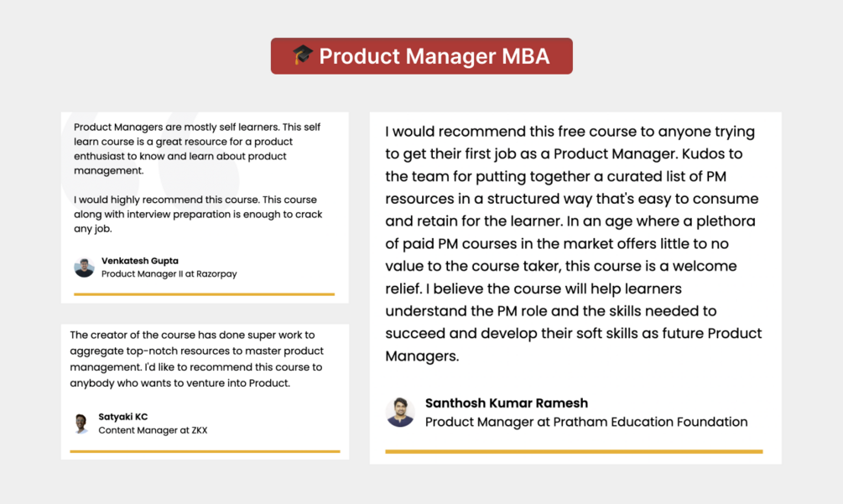The height and width of the screenshot is (504, 843).
Task: Click the 'I would highly recommend this course' paragraph
Action: [x=198, y=214]
